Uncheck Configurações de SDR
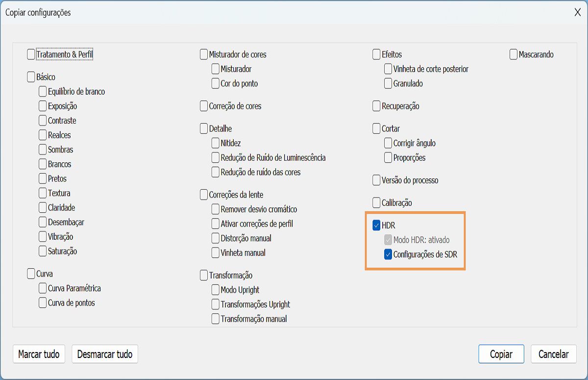 point(388,254)
